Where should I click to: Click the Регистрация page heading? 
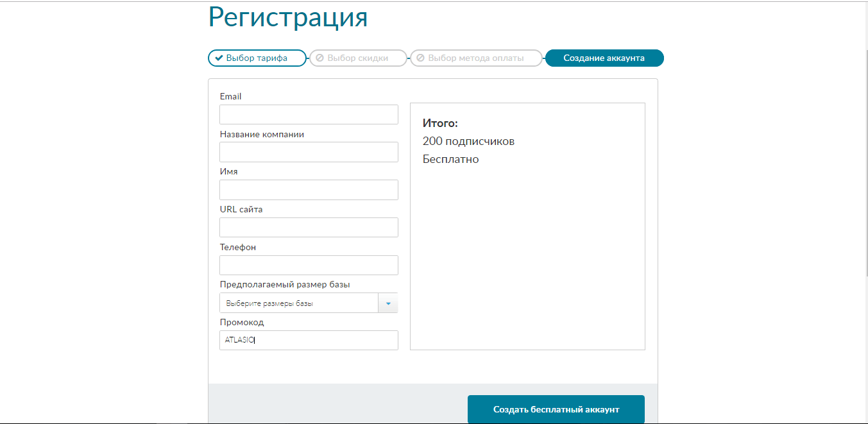tap(288, 17)
